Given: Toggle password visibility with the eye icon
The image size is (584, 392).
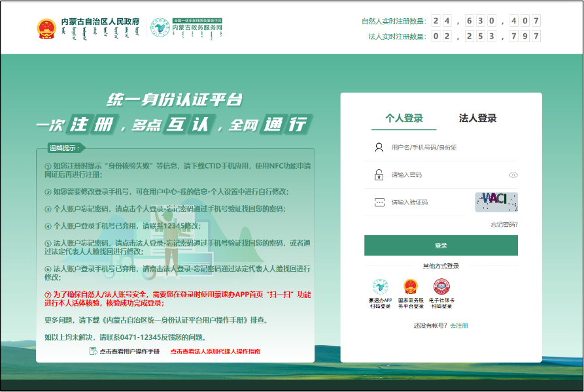Looking at the screenshot, I should tap(512, 176).
